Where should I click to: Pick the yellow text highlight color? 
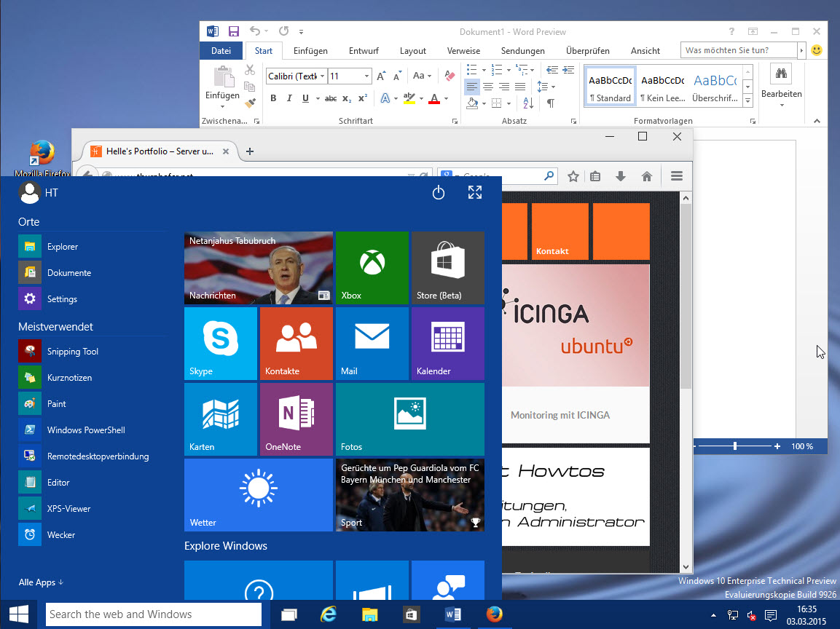pyautogui.click(x=409, y=98)
